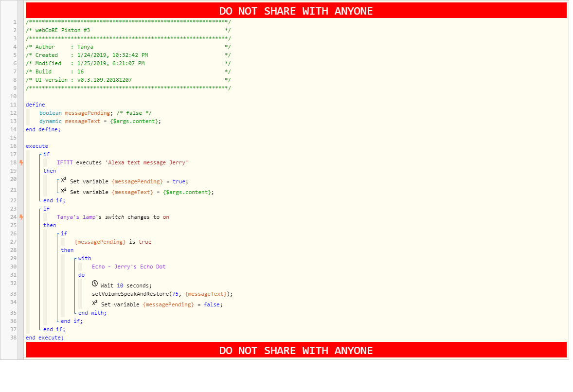Click the 'with' keyword

click(85, 258)
